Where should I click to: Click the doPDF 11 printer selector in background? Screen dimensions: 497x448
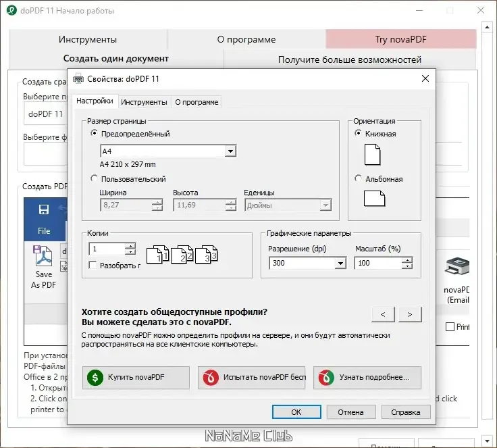tap(46, 114)
